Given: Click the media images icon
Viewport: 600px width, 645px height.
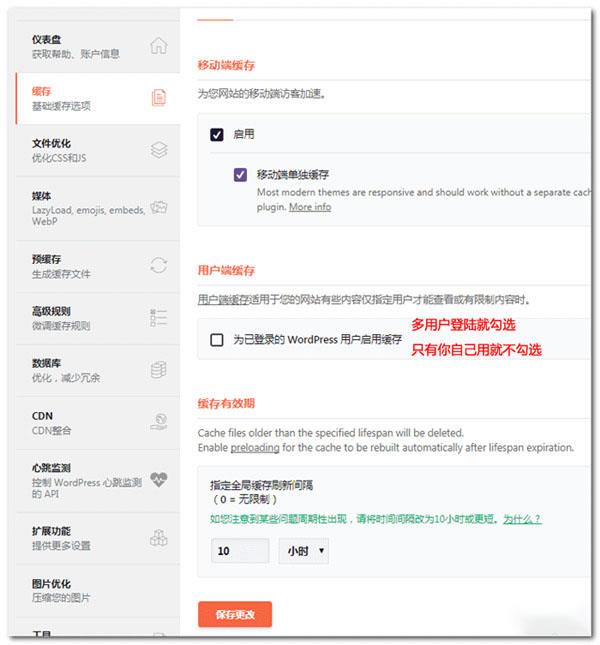Looking at the screenshot, I should pos(159,207).
